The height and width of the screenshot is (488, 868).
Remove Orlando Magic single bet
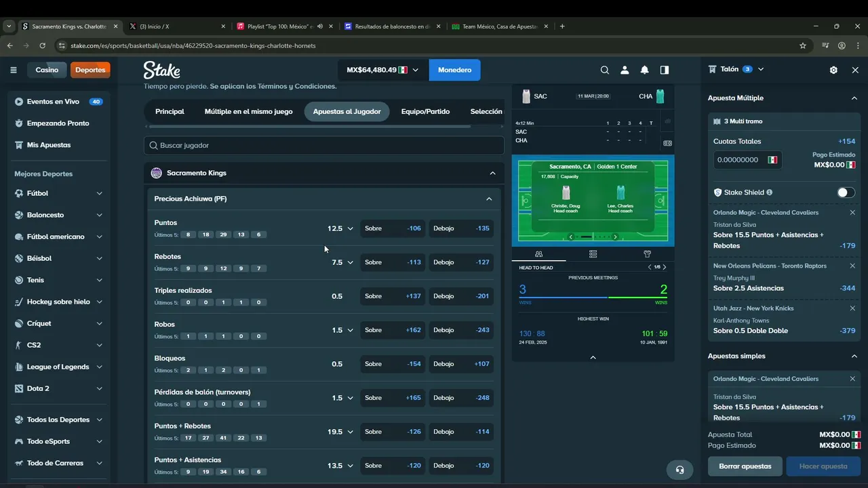click(852, 379)
